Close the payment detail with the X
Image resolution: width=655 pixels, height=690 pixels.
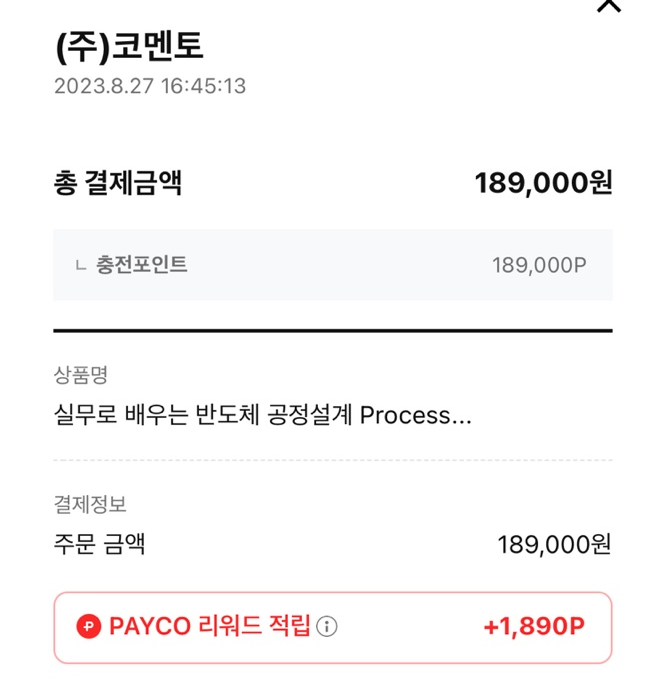point(608,5)
